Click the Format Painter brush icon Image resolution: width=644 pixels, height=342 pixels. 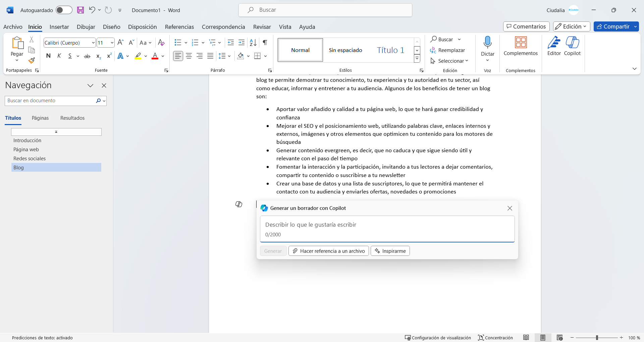32,61
